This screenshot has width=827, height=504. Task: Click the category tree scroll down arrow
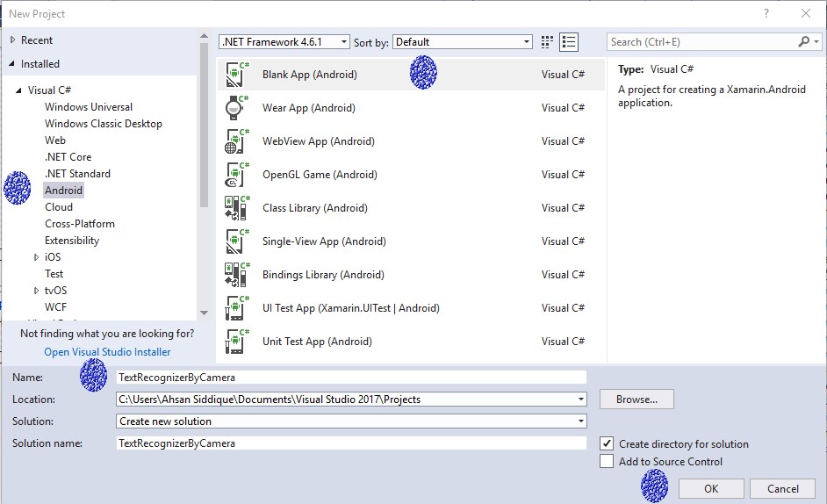pyautogui.click(x=204, y=313)
